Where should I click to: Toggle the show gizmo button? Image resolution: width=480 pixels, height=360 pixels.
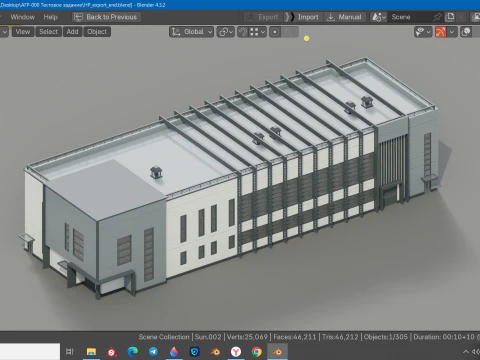pos(441,32)
